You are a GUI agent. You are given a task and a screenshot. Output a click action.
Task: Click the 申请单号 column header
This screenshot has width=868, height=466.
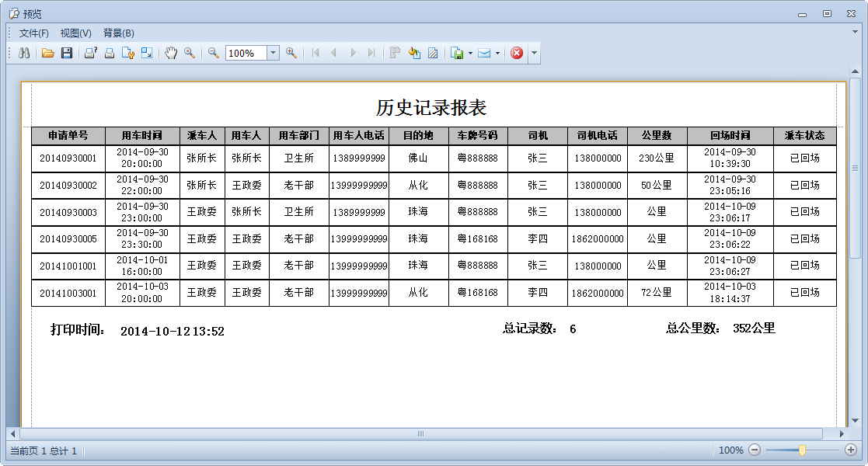coord(68,136)
